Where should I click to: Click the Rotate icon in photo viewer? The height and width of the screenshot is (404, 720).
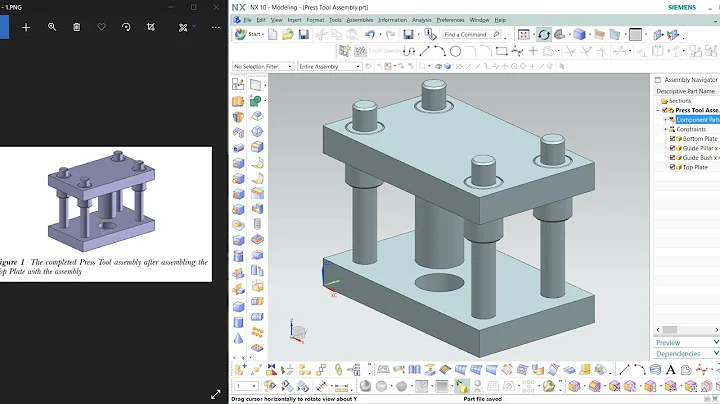point(126,27)
